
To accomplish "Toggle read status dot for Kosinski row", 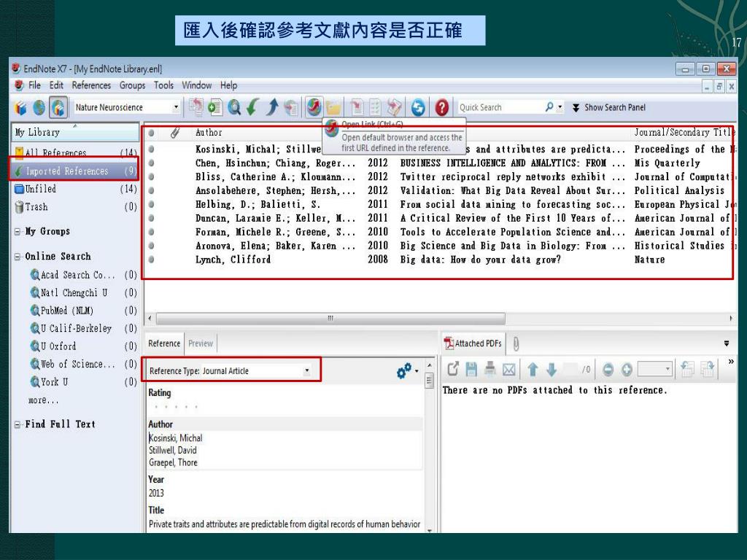I will click(151, 149).
